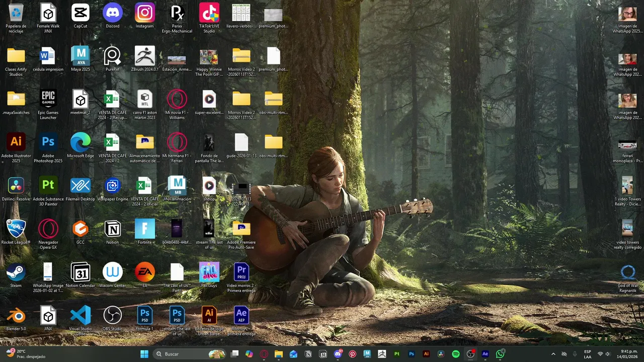Open the CapCut desktop shortcut
The image size is (644, 362).
(80, 16)
